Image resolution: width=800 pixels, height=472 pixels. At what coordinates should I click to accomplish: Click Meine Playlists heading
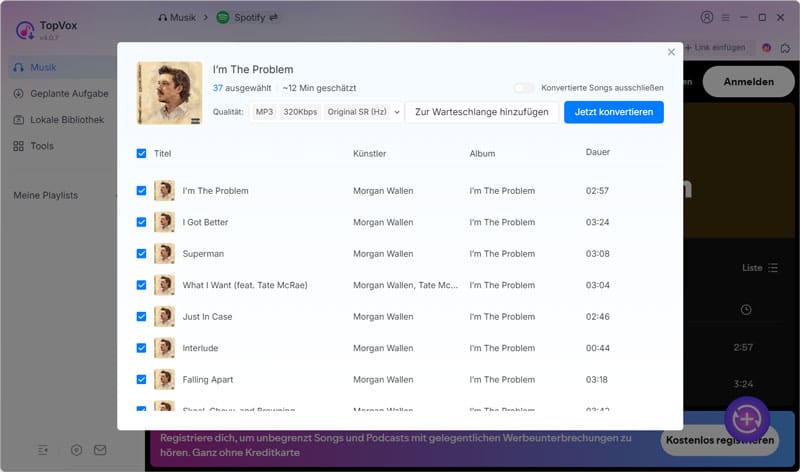46,195
